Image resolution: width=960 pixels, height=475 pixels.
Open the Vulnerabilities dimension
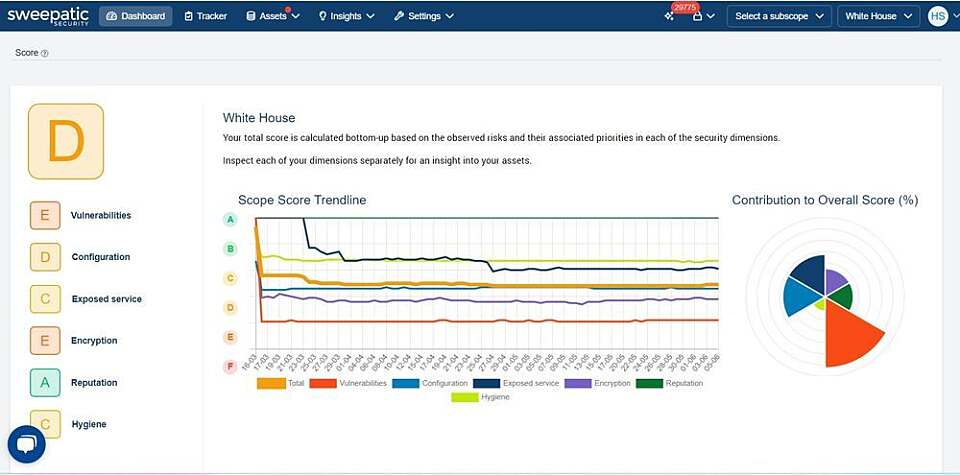[101, 215]
